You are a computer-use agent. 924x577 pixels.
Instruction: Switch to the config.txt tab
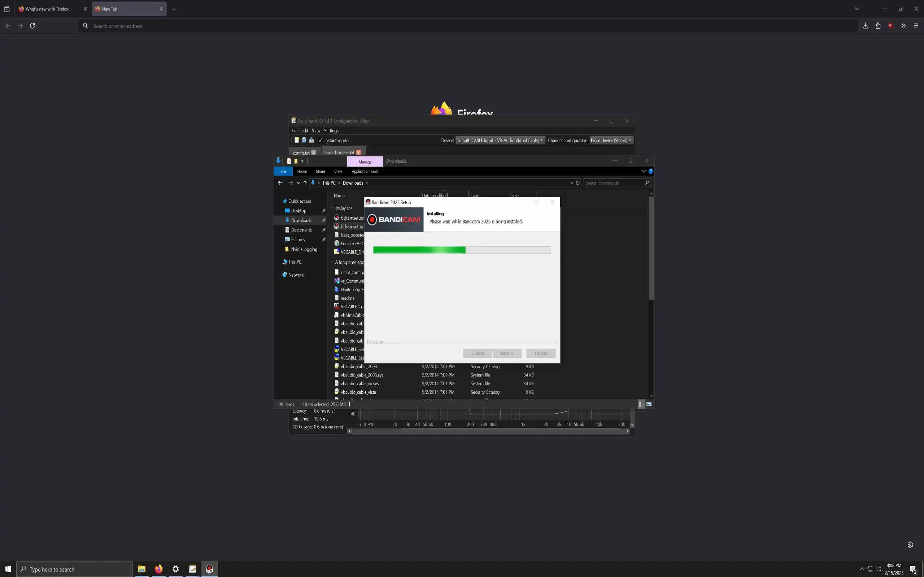click(x=301, y=153)
